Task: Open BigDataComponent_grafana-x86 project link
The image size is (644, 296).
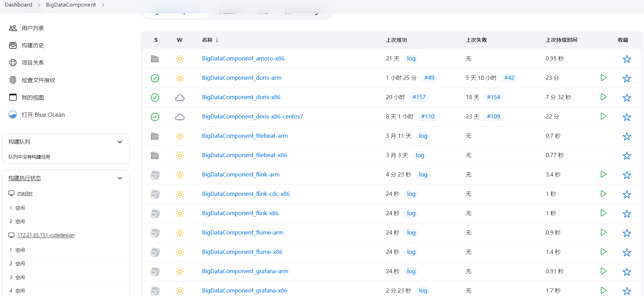Action: (x=245, y=291)
